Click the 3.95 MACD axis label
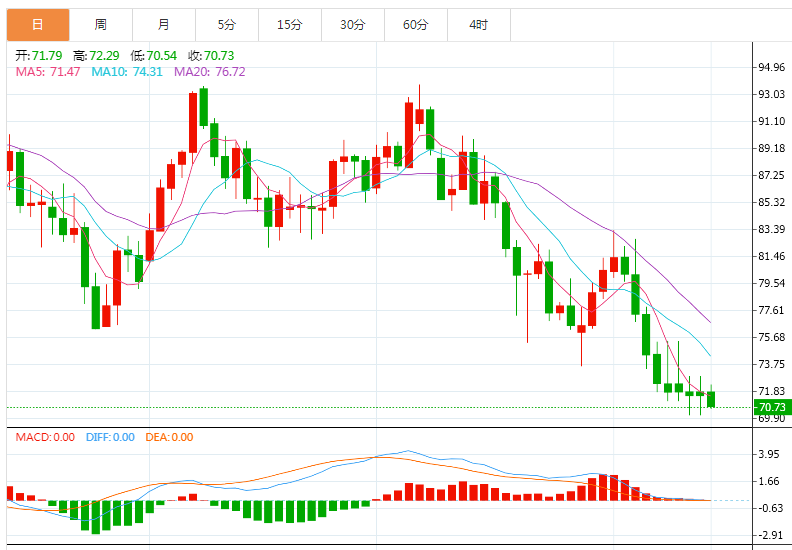The height and width of the screenshot is (550, 792). pos(769,454)
